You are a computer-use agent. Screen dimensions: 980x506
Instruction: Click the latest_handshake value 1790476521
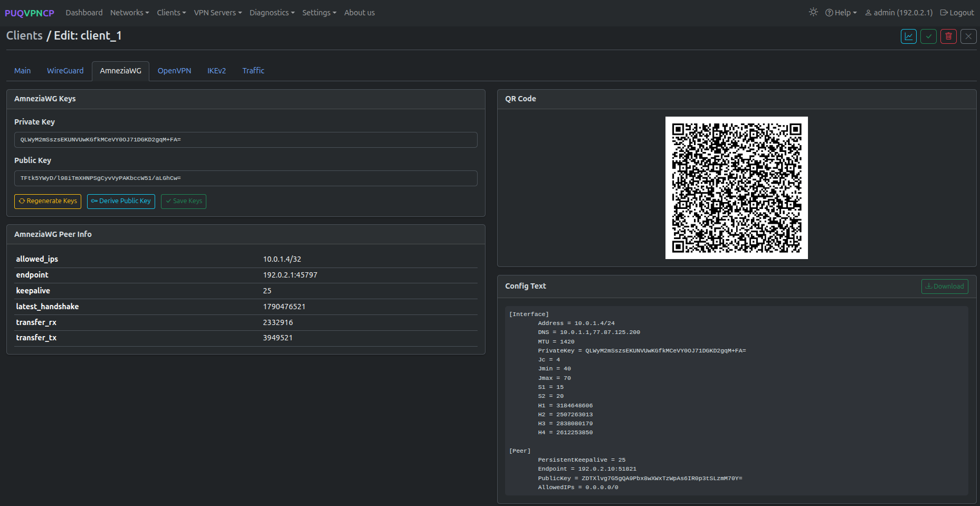(x=284, y=307)
